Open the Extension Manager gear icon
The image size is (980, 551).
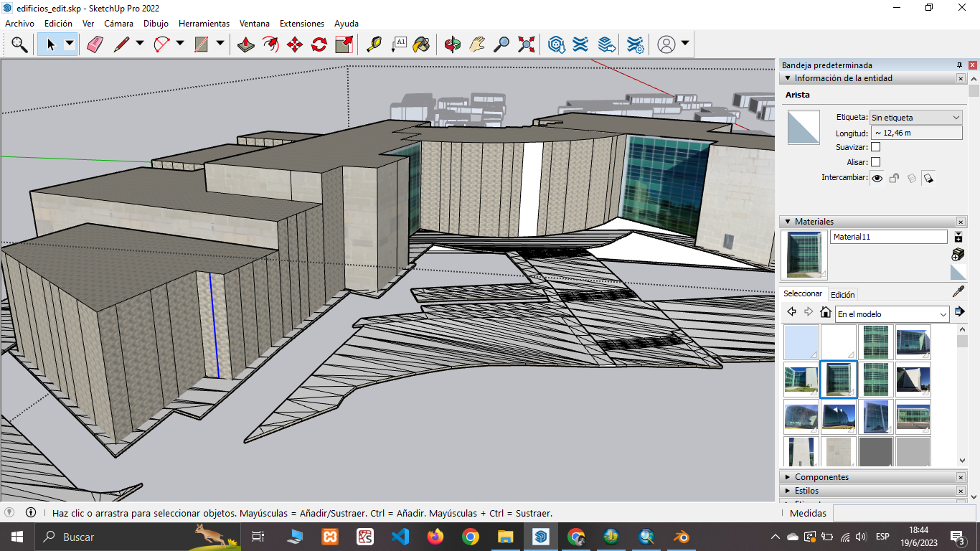tap(635, 44)
